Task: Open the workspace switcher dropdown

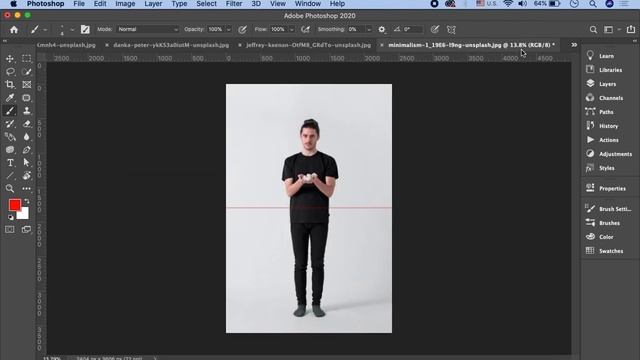Action: click(x=611, y=29)
